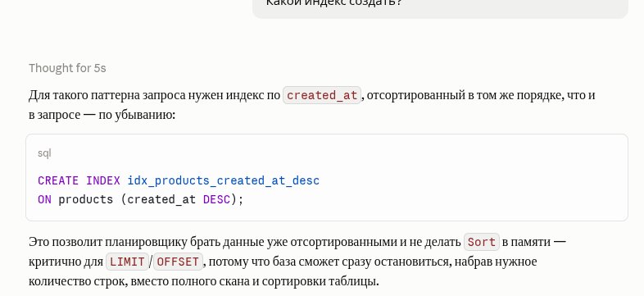Click the user message "Какой индекс создать?"
Screen dimensions: 644x296
tap(334, 2)
